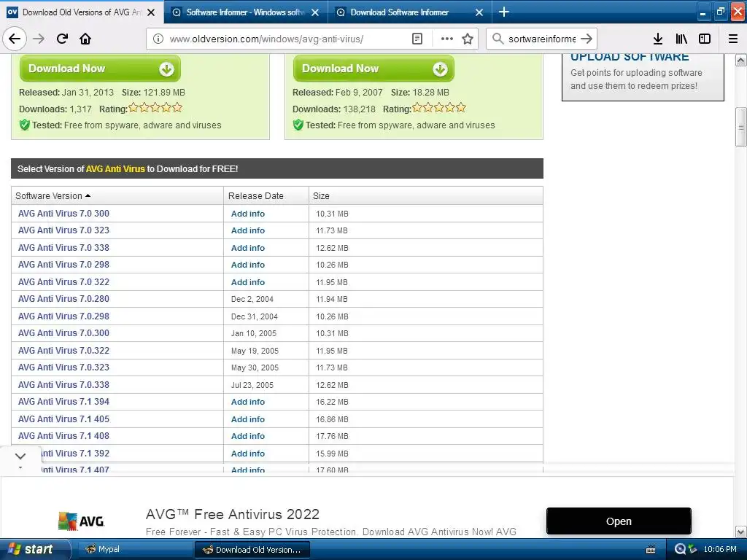The height and width of the screenshot is (560, 747).
Task: Open the library icon
Action: click(x=681, y=39)
